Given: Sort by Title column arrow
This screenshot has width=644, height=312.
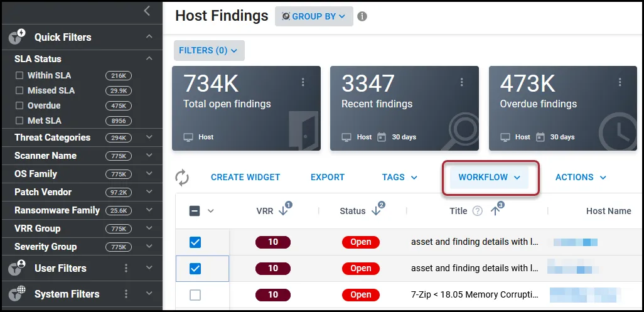Looking at the screenshot, I should 495,210.
